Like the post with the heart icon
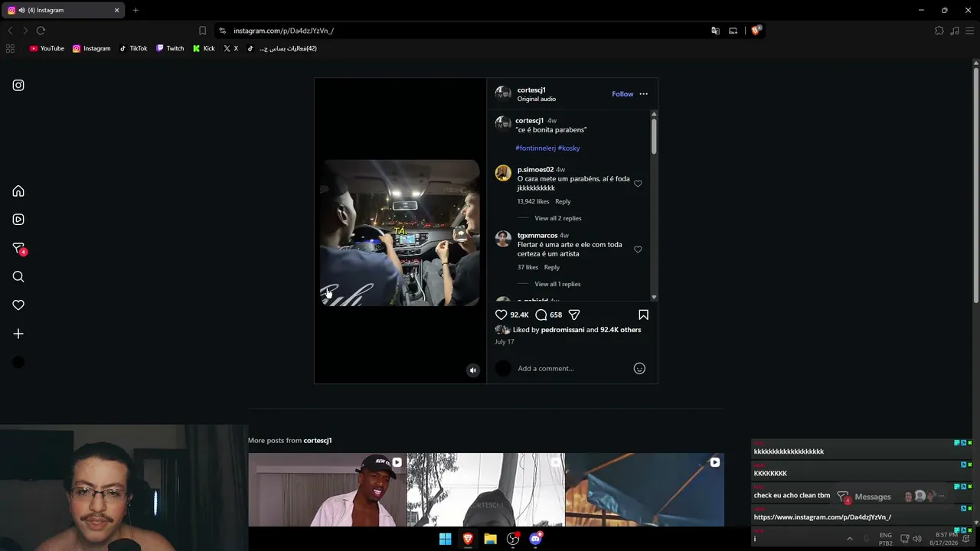The width and height of the screenshot is (980, 551). pos(501,315)
